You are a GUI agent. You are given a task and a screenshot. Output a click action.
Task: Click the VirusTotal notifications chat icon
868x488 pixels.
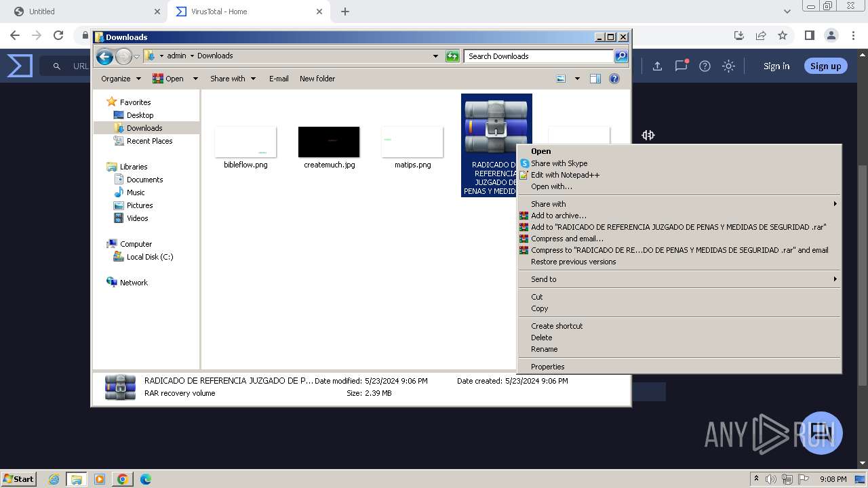click(x=682, y=66)
